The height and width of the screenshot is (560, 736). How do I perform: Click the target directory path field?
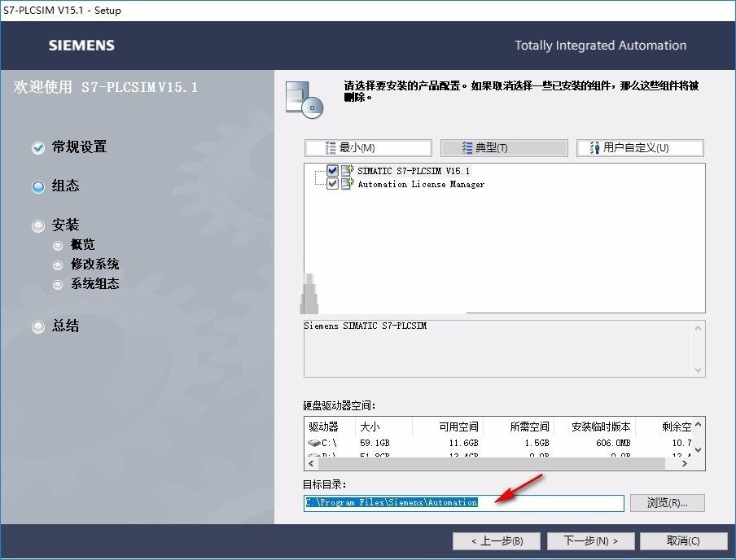click(464, 503)
